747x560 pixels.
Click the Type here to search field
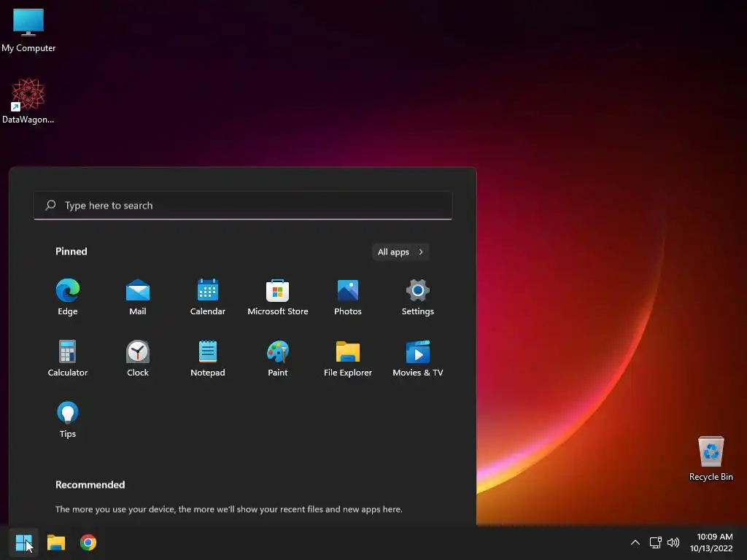pos(242,205)
